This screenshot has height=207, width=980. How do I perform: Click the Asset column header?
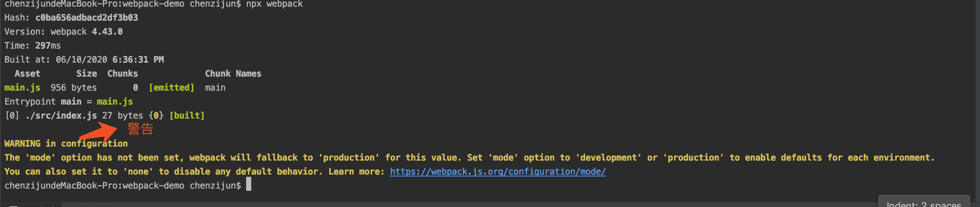[x=28, y=74]
